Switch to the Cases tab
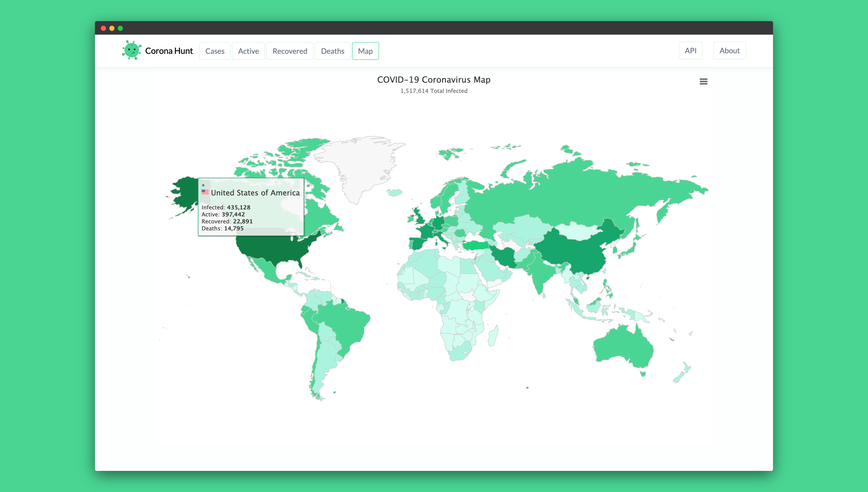This screenshot has width=868, height=492. [x=215, y=51]
